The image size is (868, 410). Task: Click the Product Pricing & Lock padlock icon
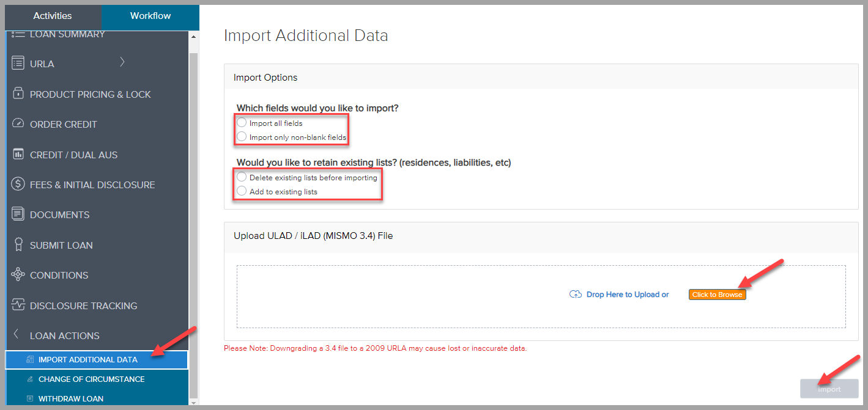[18, 94]
